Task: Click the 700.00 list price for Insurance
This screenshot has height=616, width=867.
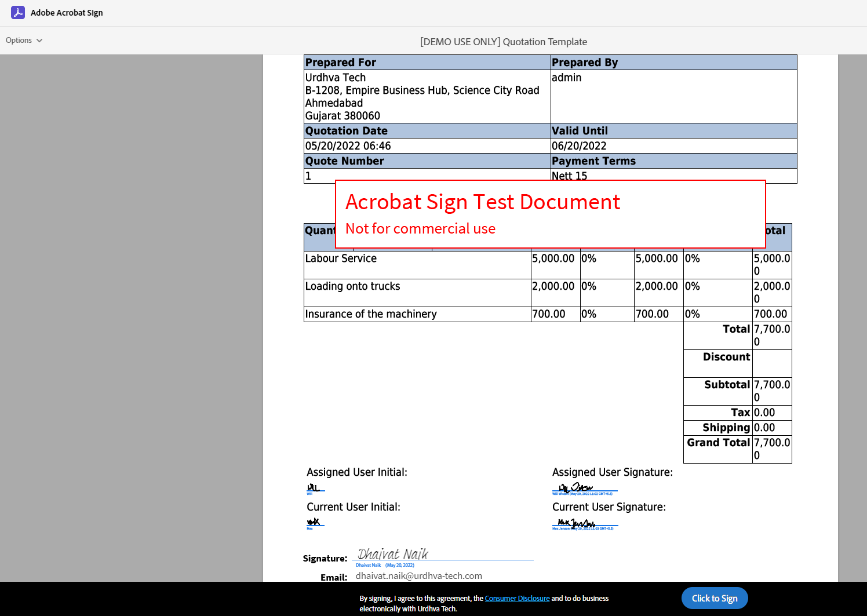Action: [549, 314]
